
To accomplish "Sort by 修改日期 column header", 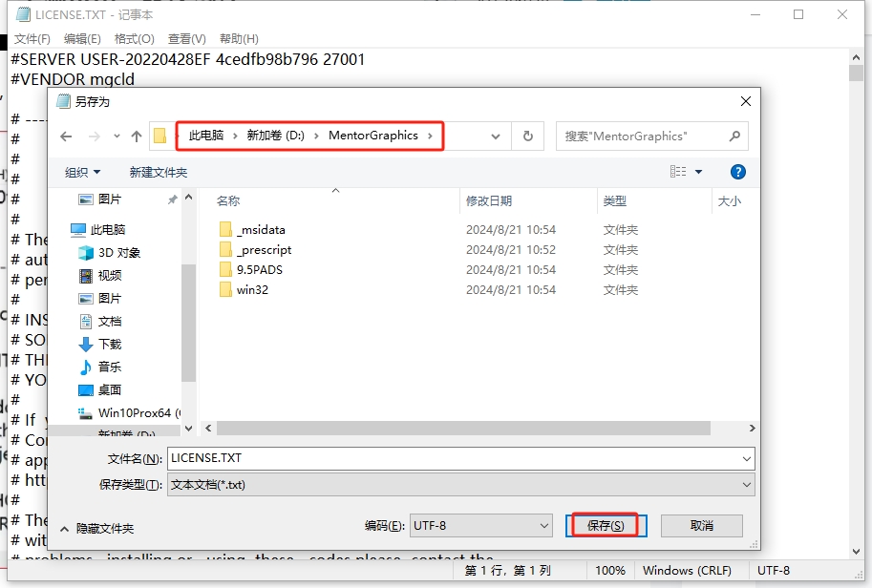I will click(x=489, y=201).
